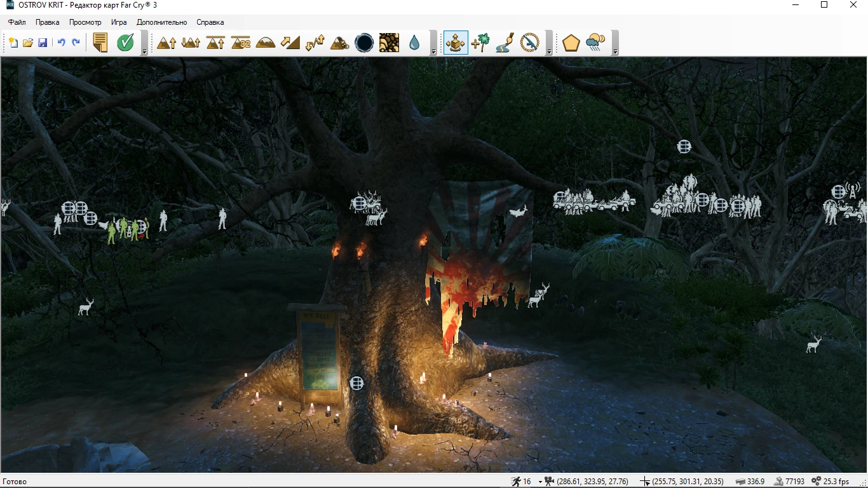Open a map file via folder icon

pos(28,43)
